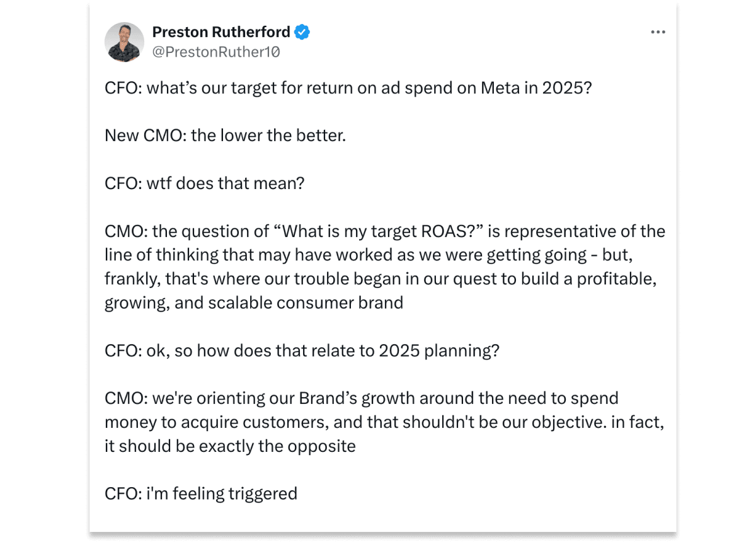Image resolution: width=756 pixels, height=542 pixels.
Task: Open Preston Rutherford's profile picture
Action: click(x=124, y=42)
